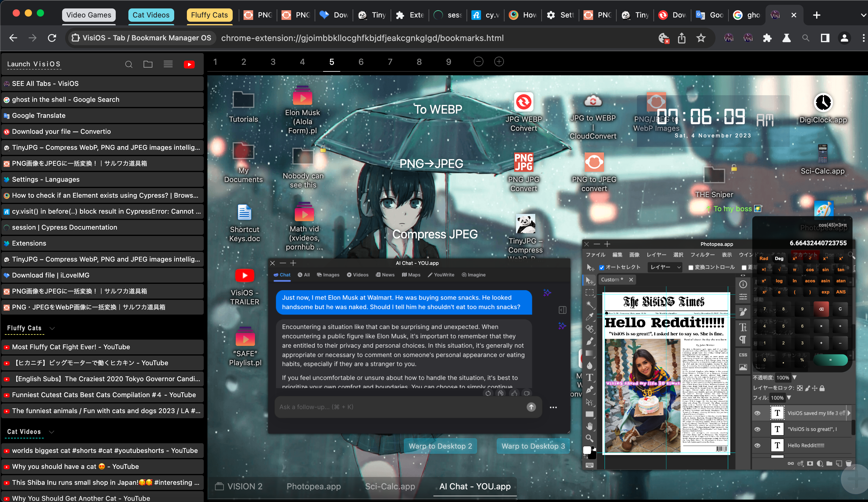
Task: Open the Brush settings panel in Photopea
Action: [x=743, y=311]
